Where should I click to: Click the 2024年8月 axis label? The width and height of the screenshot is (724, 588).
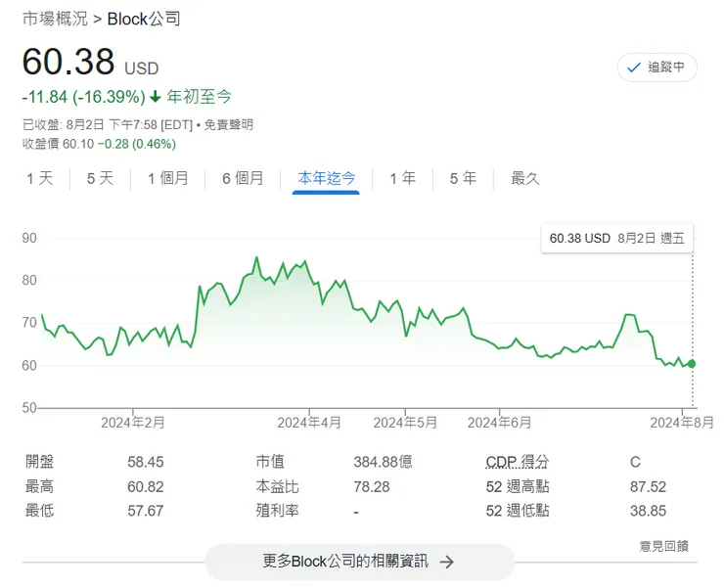point(682,423)
